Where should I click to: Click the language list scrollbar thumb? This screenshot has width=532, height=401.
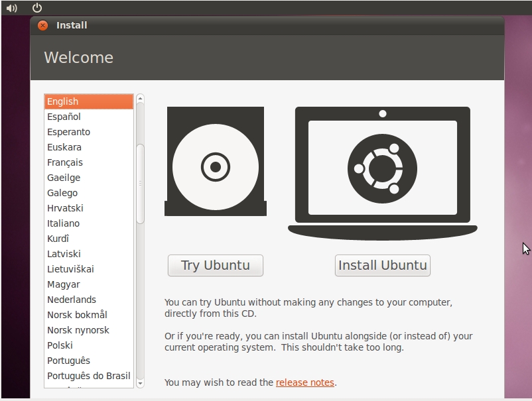[x=140, y=184]
